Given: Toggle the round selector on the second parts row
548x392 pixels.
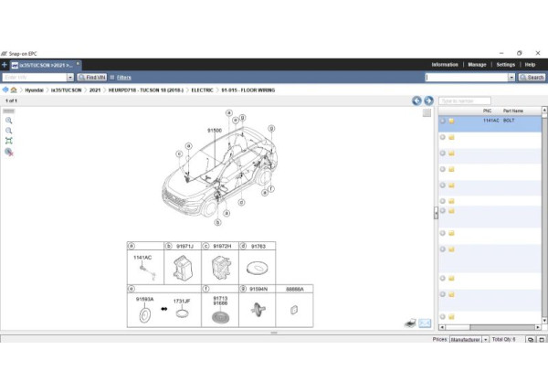Looking at the screenshot, I should coord(443,138).
